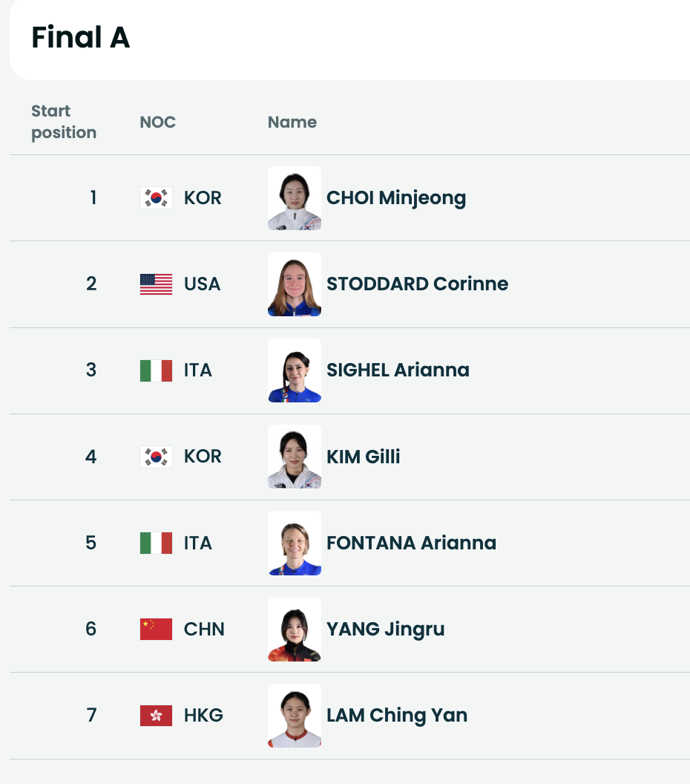690x784 pixels.
Task: Click the LAM Ching Yan name link
Action: click(x=397, y=715)
